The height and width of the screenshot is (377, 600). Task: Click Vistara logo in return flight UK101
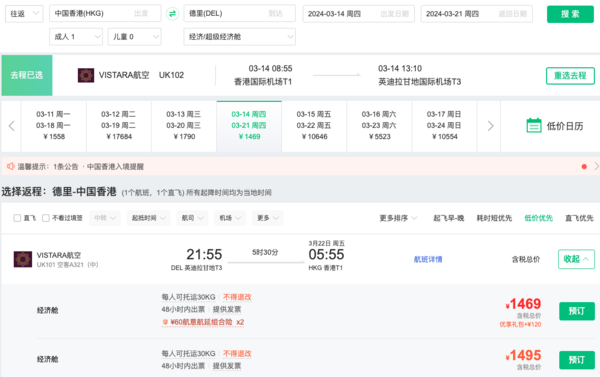click(23, 259)
